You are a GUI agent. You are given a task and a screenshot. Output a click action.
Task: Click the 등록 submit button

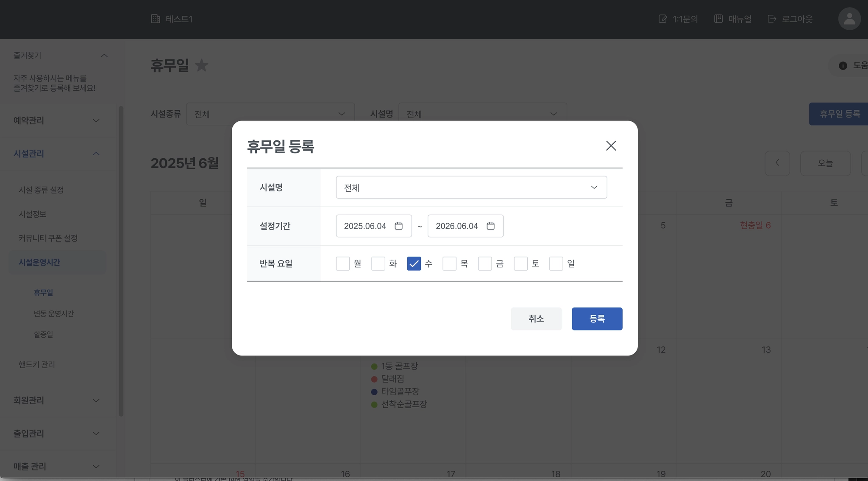(597, 319)
